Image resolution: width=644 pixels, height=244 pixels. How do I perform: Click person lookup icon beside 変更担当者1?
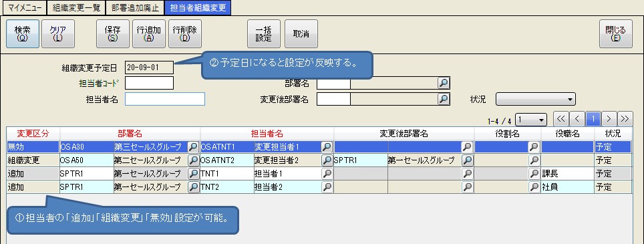[x=327, y=146]
